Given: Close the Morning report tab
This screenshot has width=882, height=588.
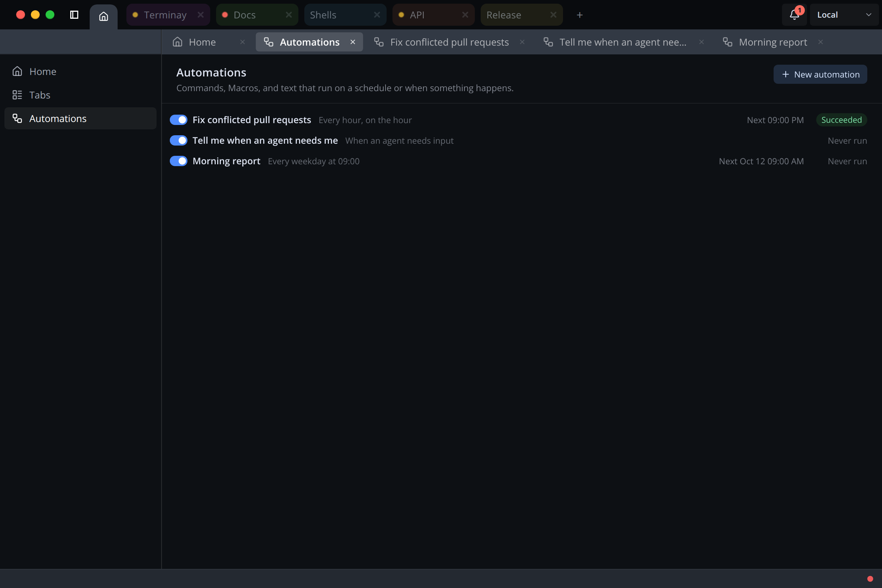Looking at the screenshot, I should coord(821,42).
